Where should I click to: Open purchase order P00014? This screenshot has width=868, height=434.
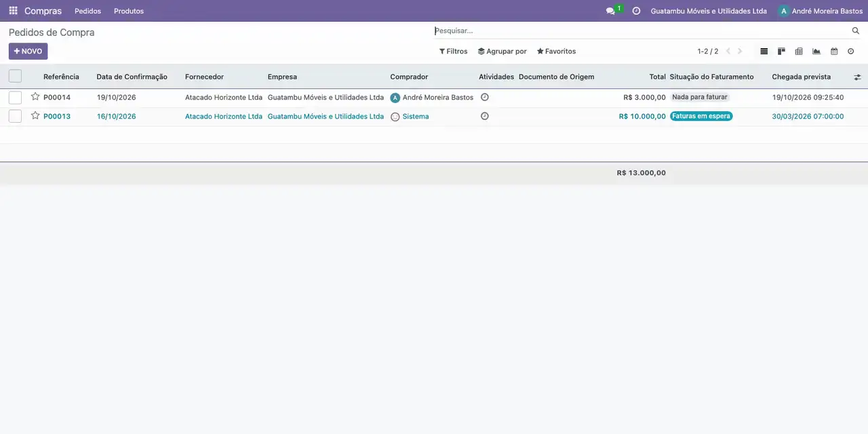[57, 98]
